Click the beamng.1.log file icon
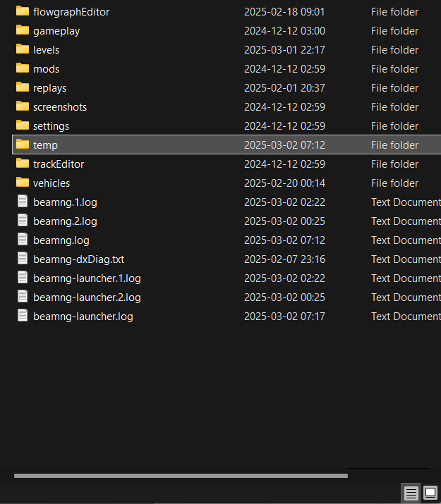Image resolution: width=441 pixels, height=504 pixels. coord(23,201)
